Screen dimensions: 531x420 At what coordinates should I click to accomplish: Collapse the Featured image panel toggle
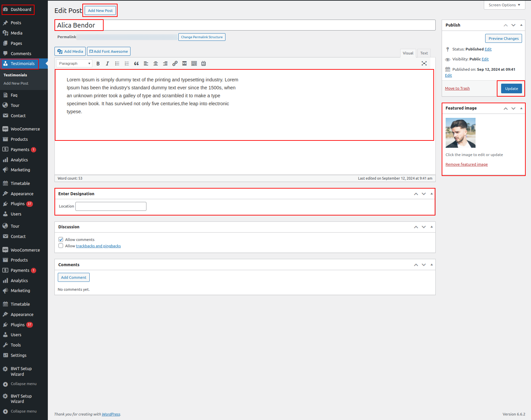[521, 108]
